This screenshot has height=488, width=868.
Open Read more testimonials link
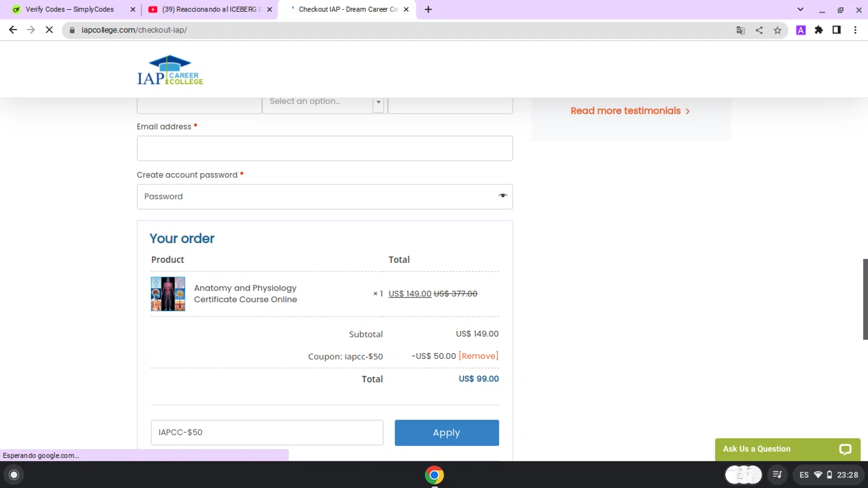tap(630, 111)
